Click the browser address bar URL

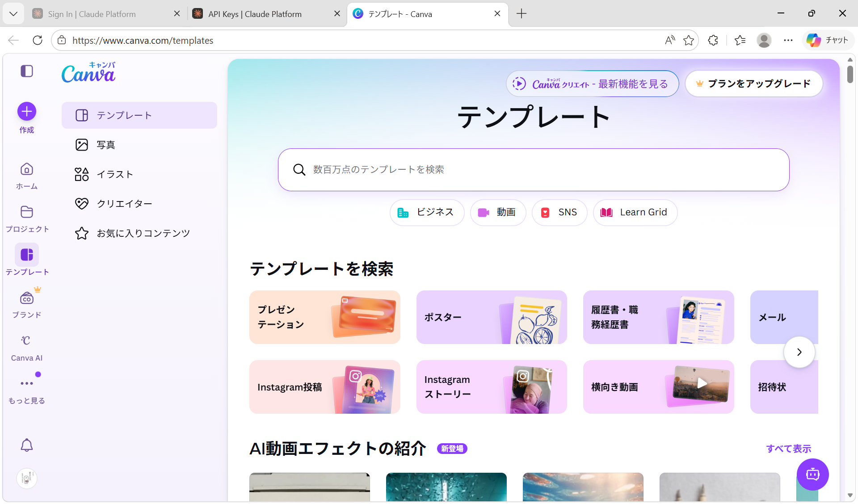(143, 40)
